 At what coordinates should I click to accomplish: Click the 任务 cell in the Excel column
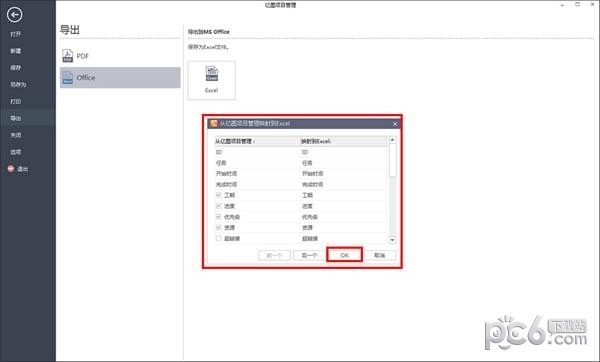tap(343, 163)
